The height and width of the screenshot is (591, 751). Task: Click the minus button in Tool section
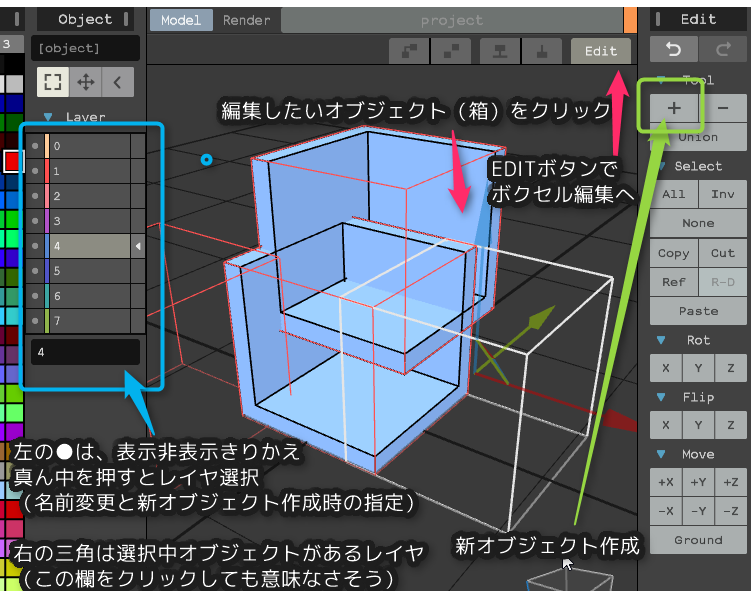point(723,108)
